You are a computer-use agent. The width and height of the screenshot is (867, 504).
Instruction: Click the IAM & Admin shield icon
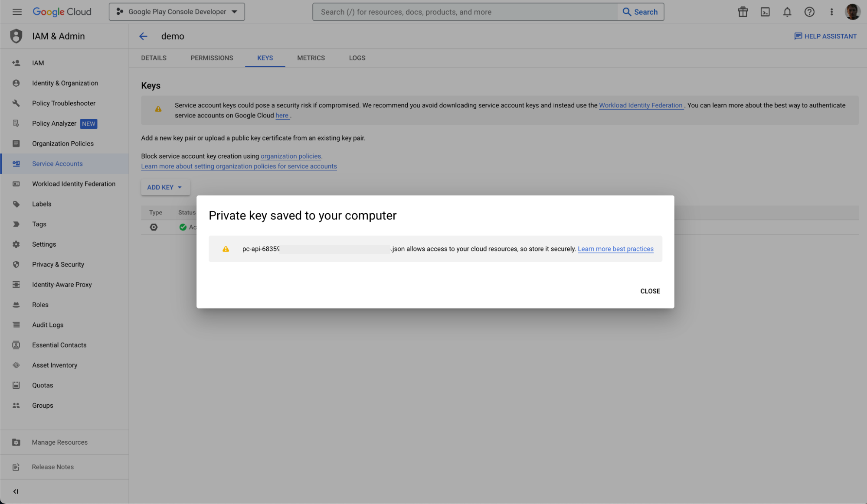(16, 36)
